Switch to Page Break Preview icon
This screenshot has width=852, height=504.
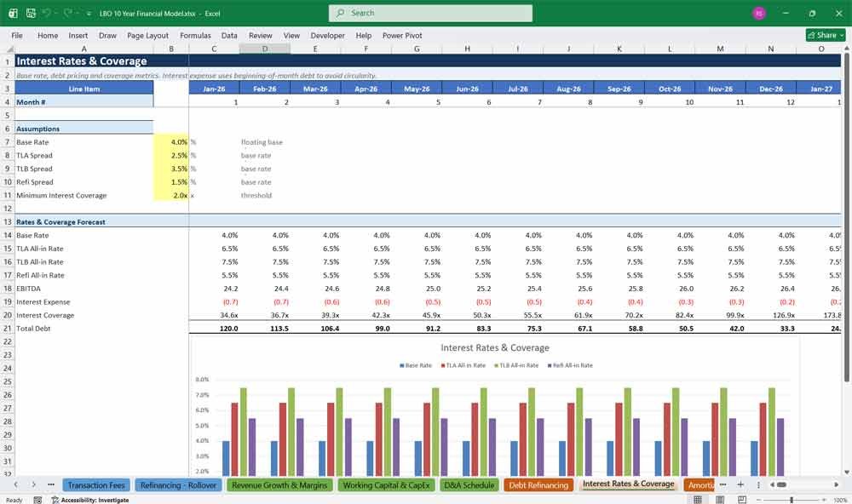tap(742, 500)
